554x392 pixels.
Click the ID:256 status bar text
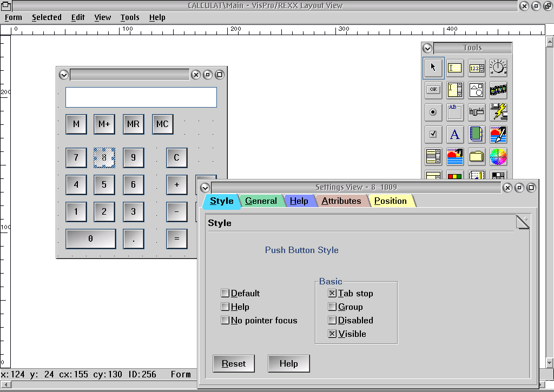[x=142, y=374]
